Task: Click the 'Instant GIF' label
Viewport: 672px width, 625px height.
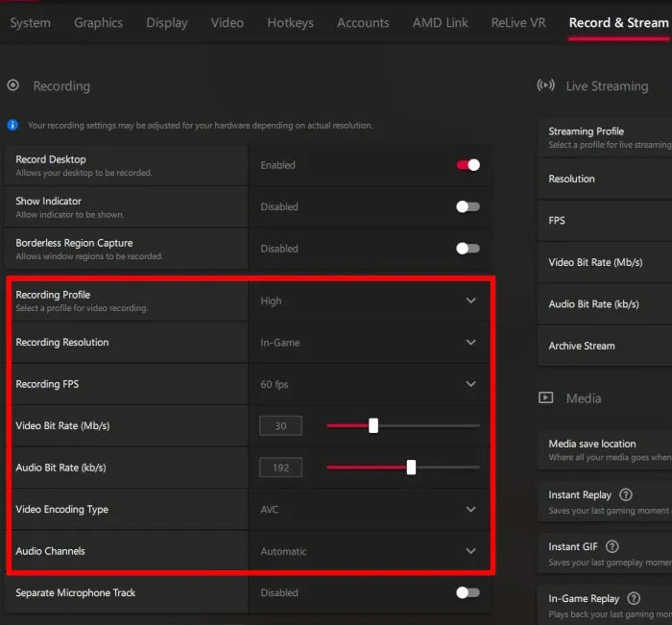Action: (x=573, y=546)
